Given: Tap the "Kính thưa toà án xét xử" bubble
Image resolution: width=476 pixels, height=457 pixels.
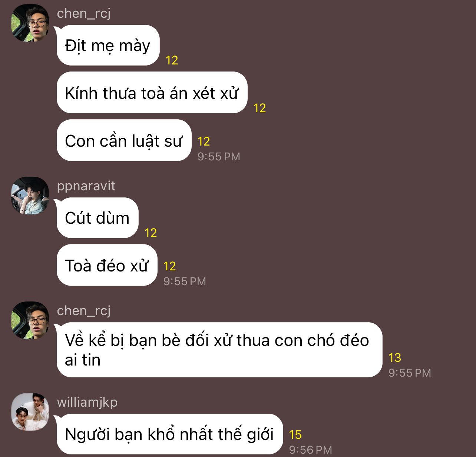Looking at the screenshot, I should [152, 93].
